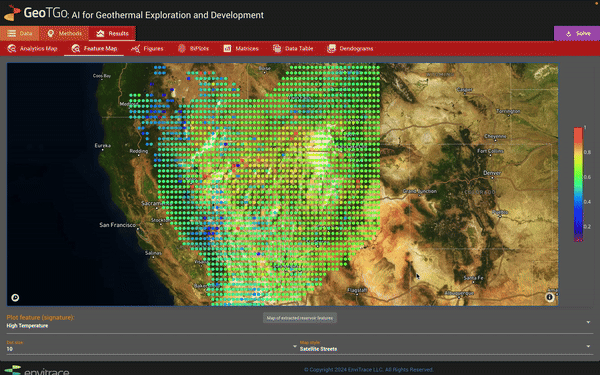Click the Map of extracted reservoir features label

pos(300,318)
